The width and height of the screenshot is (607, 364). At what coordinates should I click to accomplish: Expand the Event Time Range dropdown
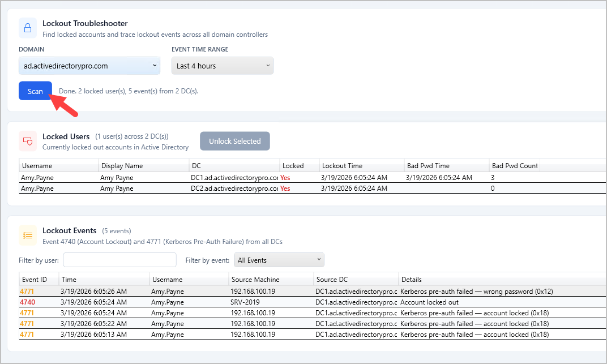222,66
